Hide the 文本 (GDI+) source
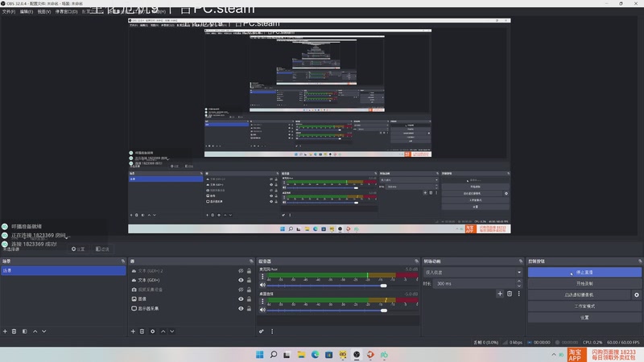Viewport: 644px width, 362px height. pos(241,280)
